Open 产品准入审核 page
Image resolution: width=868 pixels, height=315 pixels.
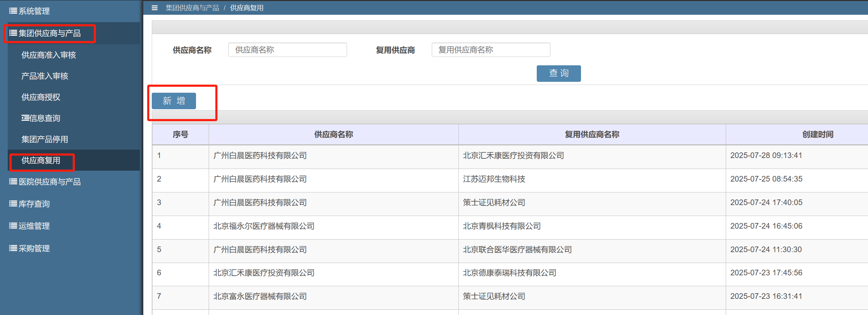(x=74, y=76)
